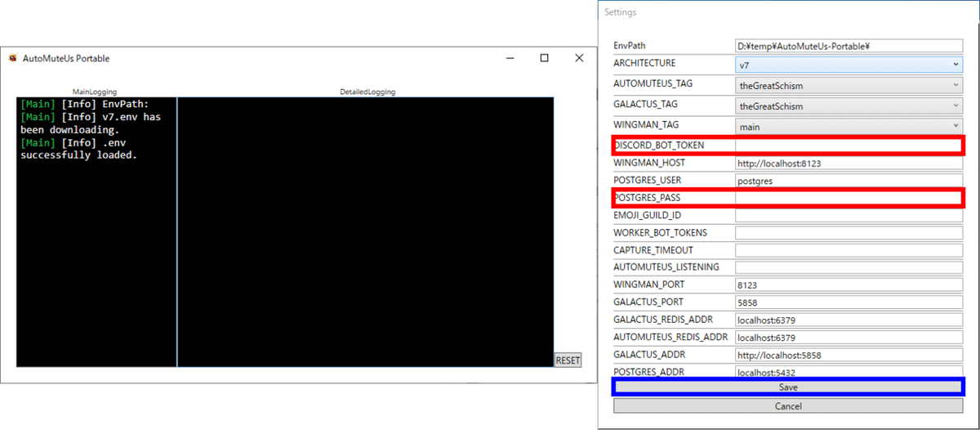The height and width of the screenshot is (430, 980).
Task: Open the ARCHITECTURE dropdown showing v7
Action: tap(849, 64)
